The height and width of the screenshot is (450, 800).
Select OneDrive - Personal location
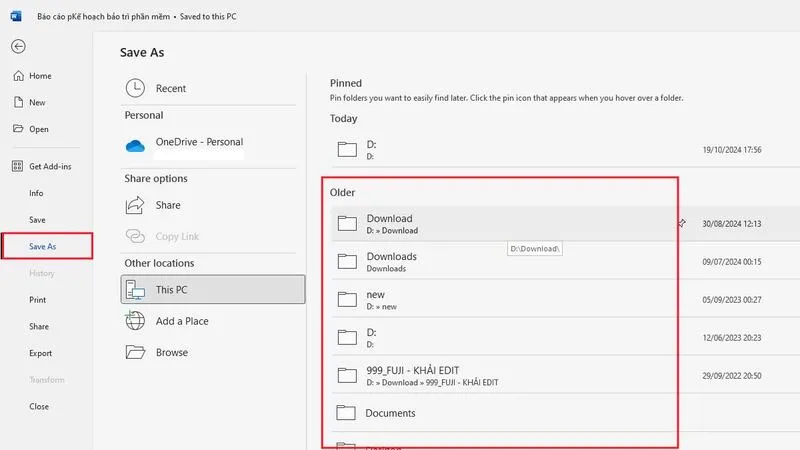click(x=199, y=142)
